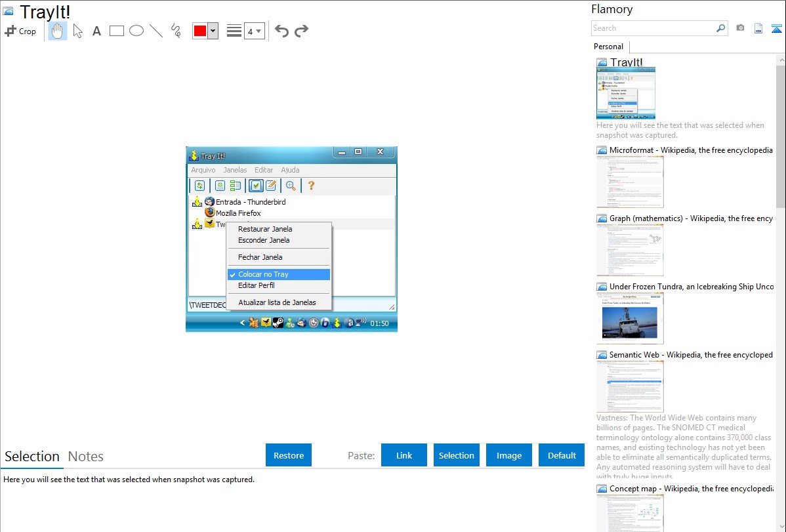786x532 pixels.
Task: Open Under Frozen Tundra snapshot thumbnail
Action: click(x=630, y=318)
